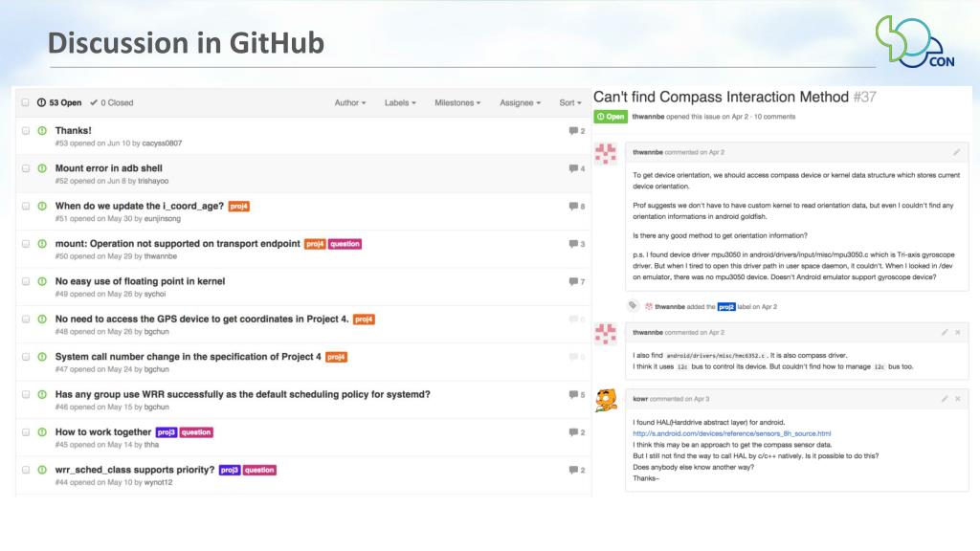Open comments bubble for 'Mount error in adb shell'
Screen dimensions: 980x551
pos(577,168)
